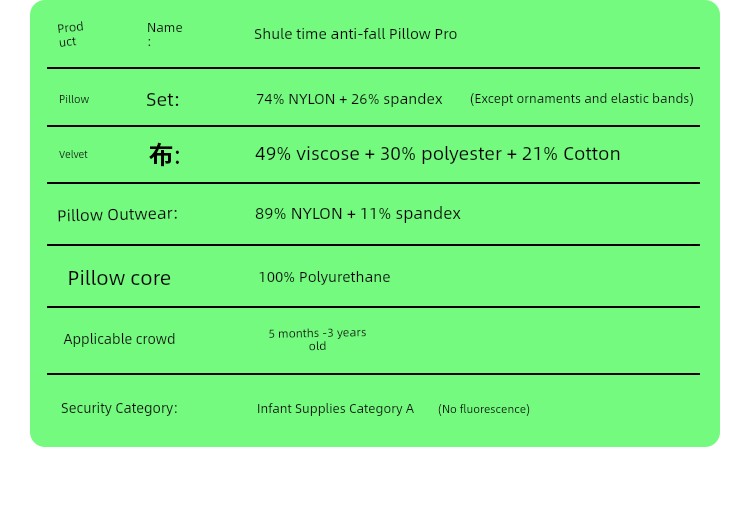The image size is (750, 522).
Task: Click the "5 months -3 years old" text
Action: pos(317,339)
